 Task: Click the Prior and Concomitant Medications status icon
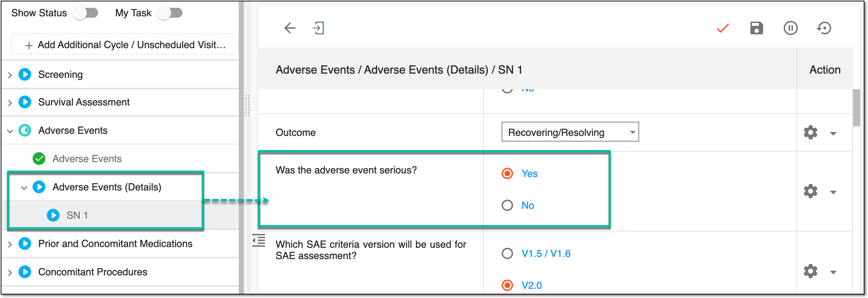[x=25, y=243]
